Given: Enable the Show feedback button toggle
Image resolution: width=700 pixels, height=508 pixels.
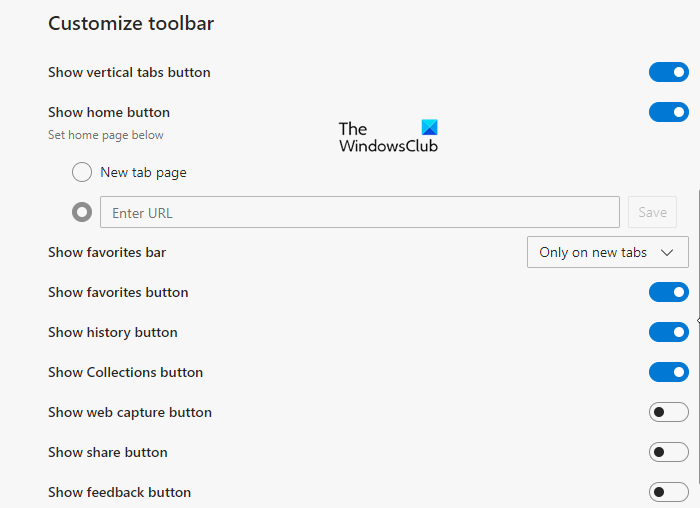Looking at the screenshot, I should (668, 492).
